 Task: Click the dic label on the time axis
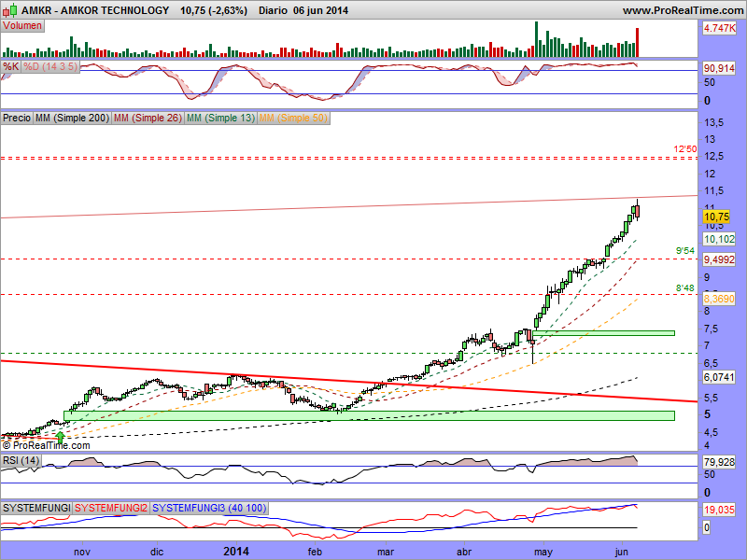(x=157, y=552)
